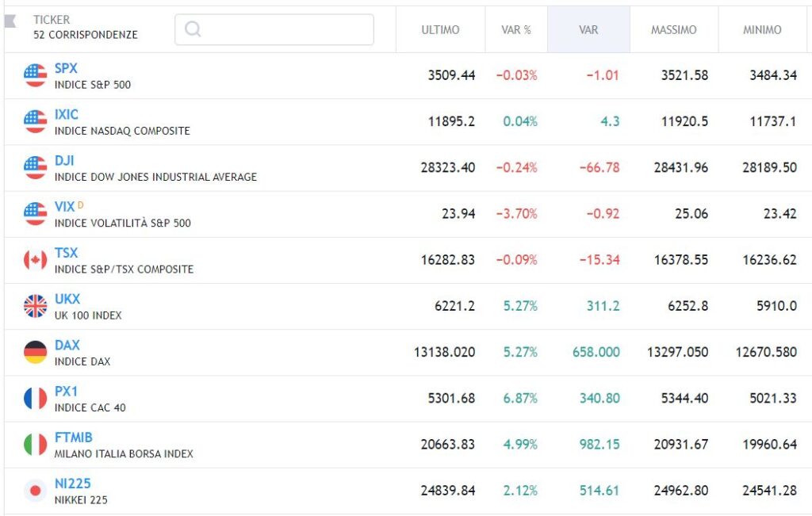Open the UKX ticker link
This screenshot has width=812, height=516.
point(67,299)
